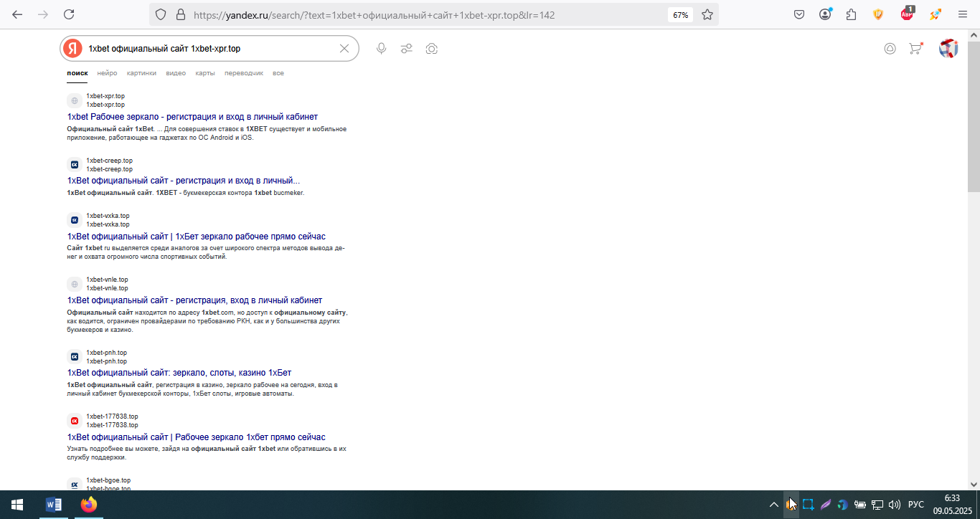Screen dimensions: 980x519
Task: Open the rocket extension
Action: [936, 14]
